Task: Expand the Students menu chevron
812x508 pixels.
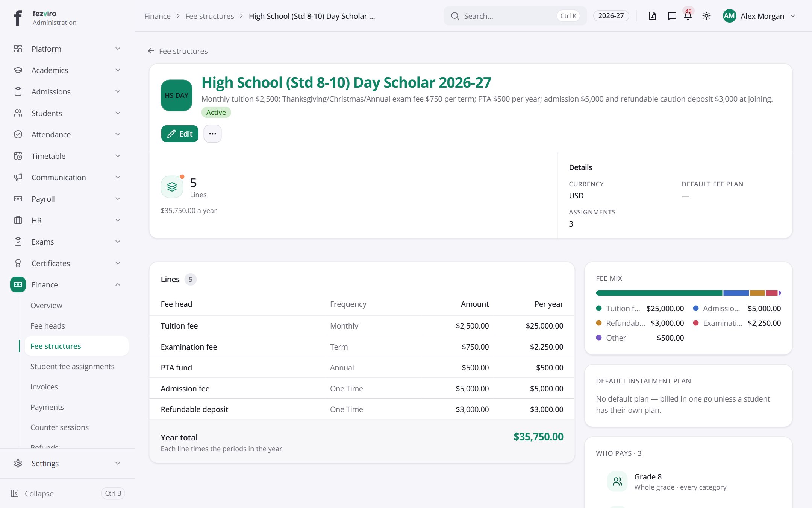Action: pyautogui.click(x=118, y=113)
